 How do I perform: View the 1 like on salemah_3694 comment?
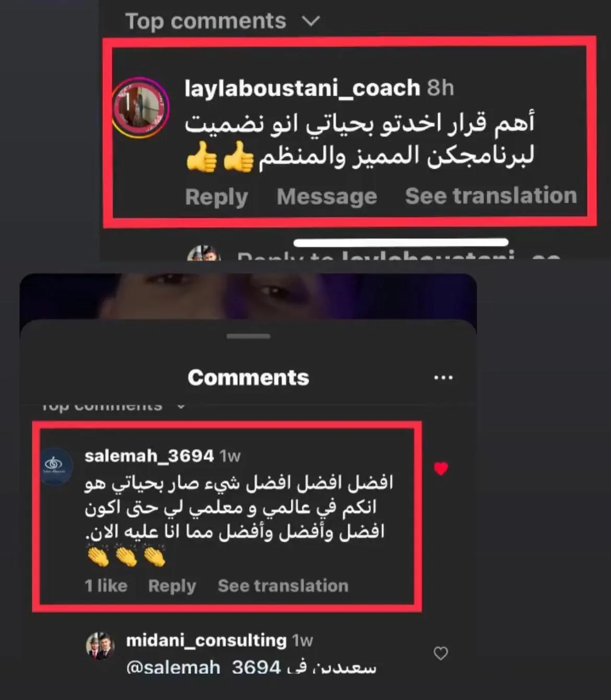coord(106,586)
